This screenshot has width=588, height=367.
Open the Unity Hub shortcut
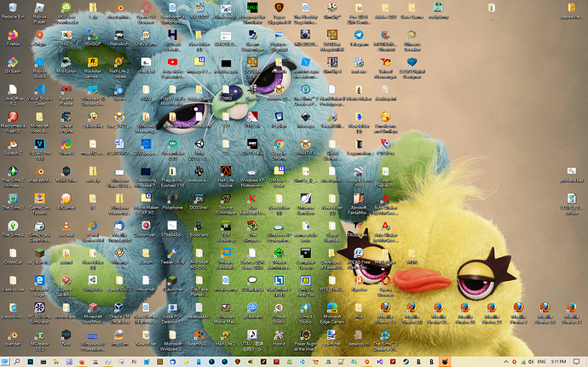[93, 284]
